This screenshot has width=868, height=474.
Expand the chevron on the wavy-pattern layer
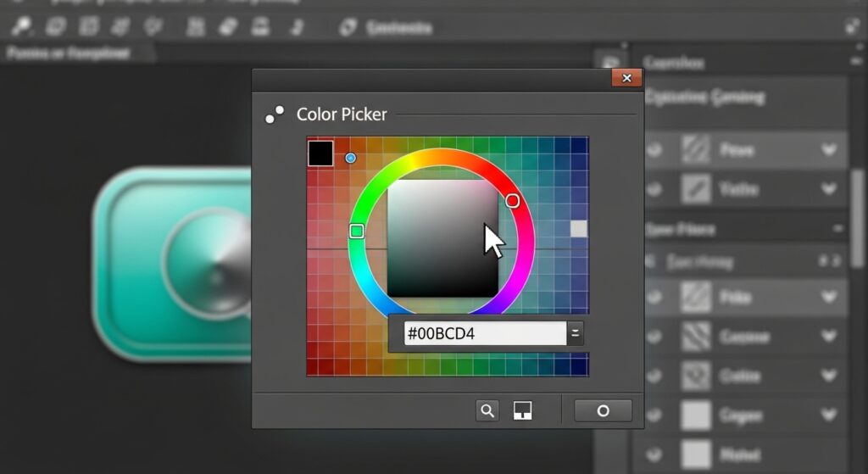click(x=829, y=336)
